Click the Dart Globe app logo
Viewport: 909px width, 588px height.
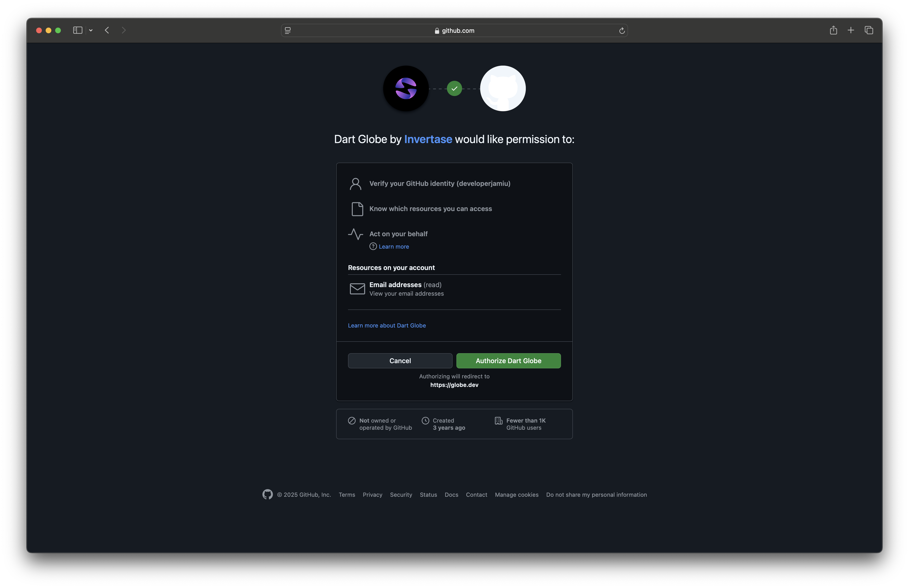click(x=406, y=89)
